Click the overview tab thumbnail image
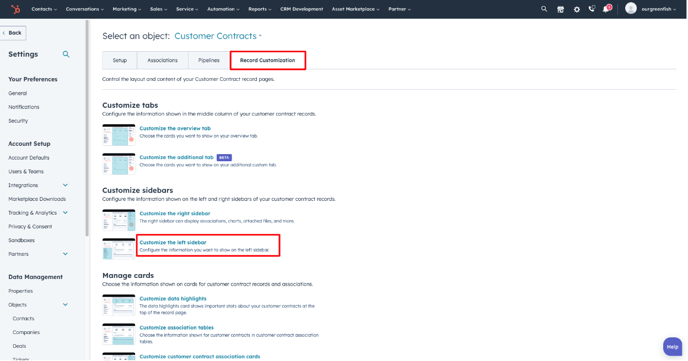 [119, 135]
